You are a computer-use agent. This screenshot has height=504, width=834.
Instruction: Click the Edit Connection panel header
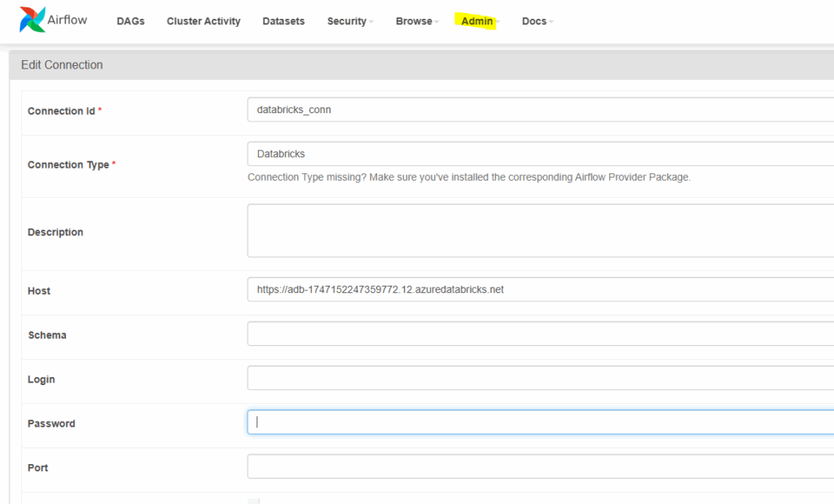(62, 64)
